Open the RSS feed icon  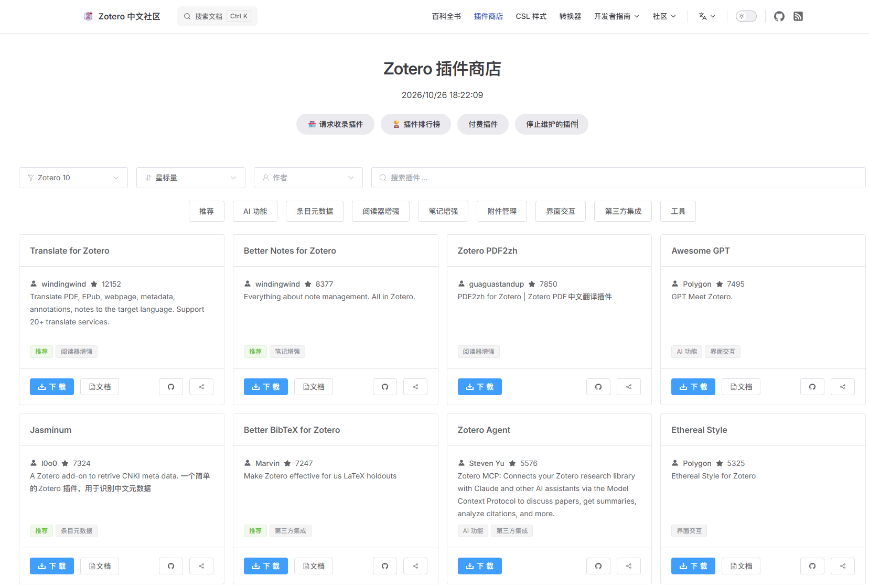798,16
